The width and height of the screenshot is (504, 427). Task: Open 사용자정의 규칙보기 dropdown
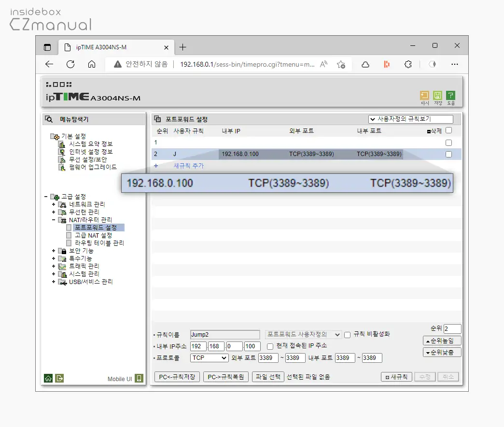[410, 119]
